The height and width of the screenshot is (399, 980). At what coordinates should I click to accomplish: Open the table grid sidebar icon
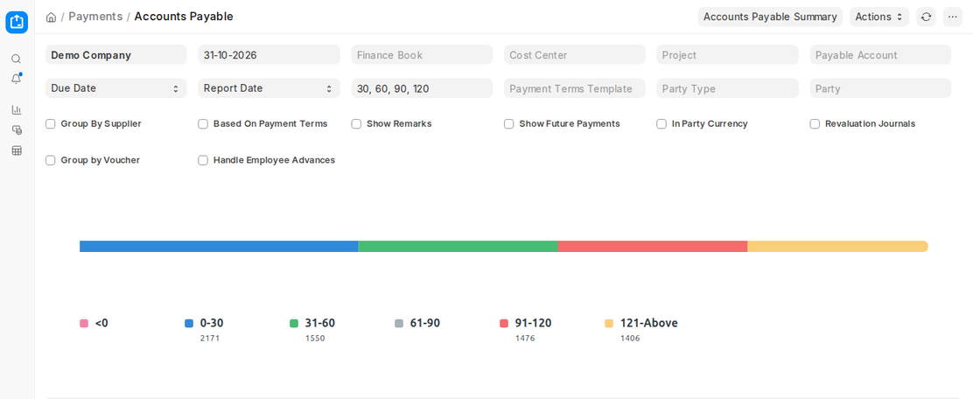click(x=17, y=150)
